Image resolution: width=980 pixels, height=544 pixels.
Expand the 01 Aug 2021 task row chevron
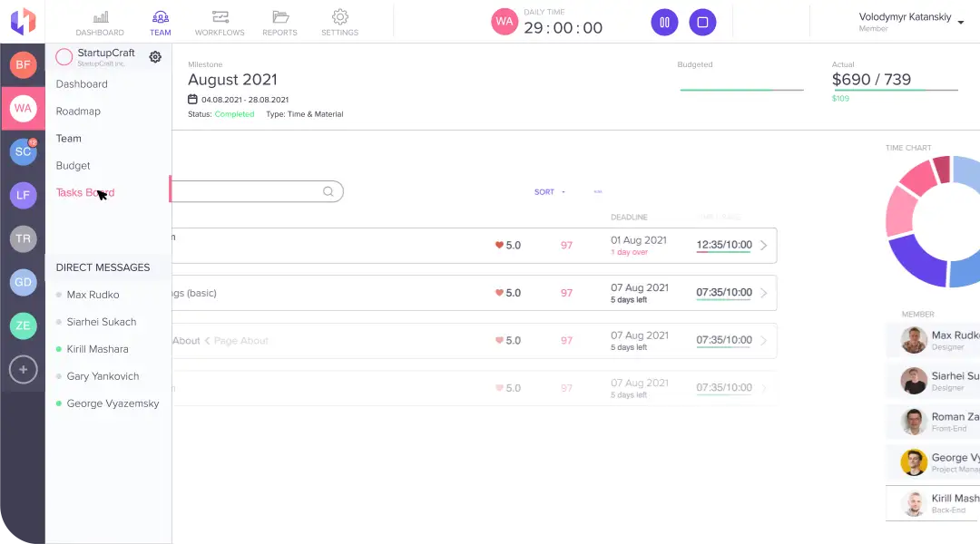[763, 245]
